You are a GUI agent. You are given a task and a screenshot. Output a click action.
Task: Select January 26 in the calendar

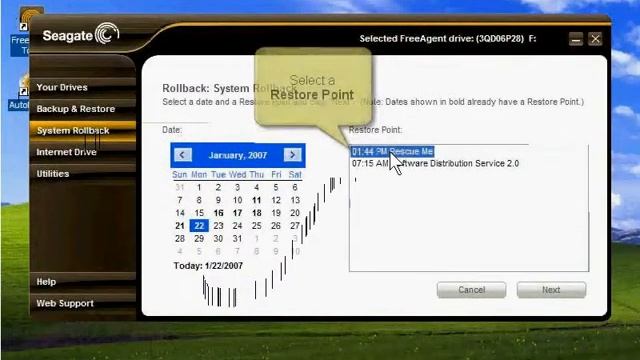[276, 226]
